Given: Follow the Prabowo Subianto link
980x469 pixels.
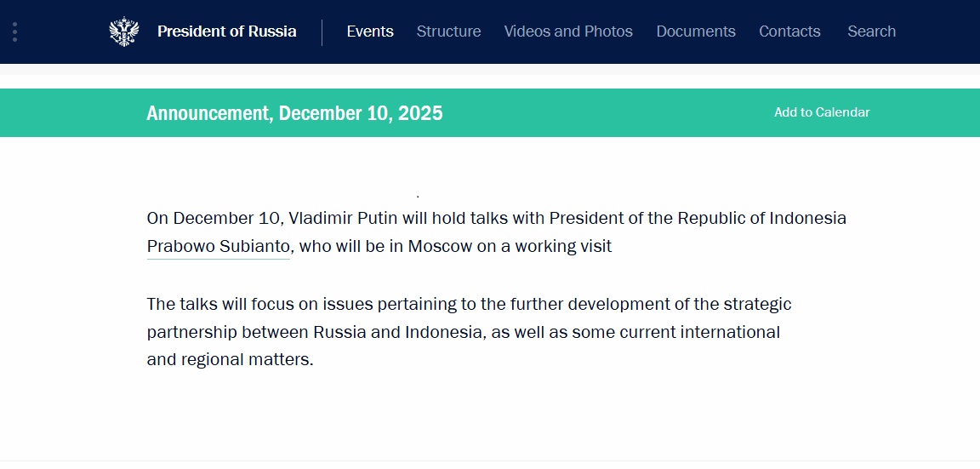Looking at the screenshot, I should pyautogui.click(x=219, y=247).
